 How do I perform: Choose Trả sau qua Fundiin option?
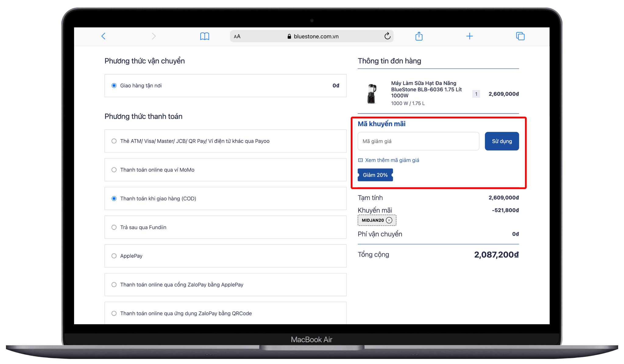tap(114, 227)
